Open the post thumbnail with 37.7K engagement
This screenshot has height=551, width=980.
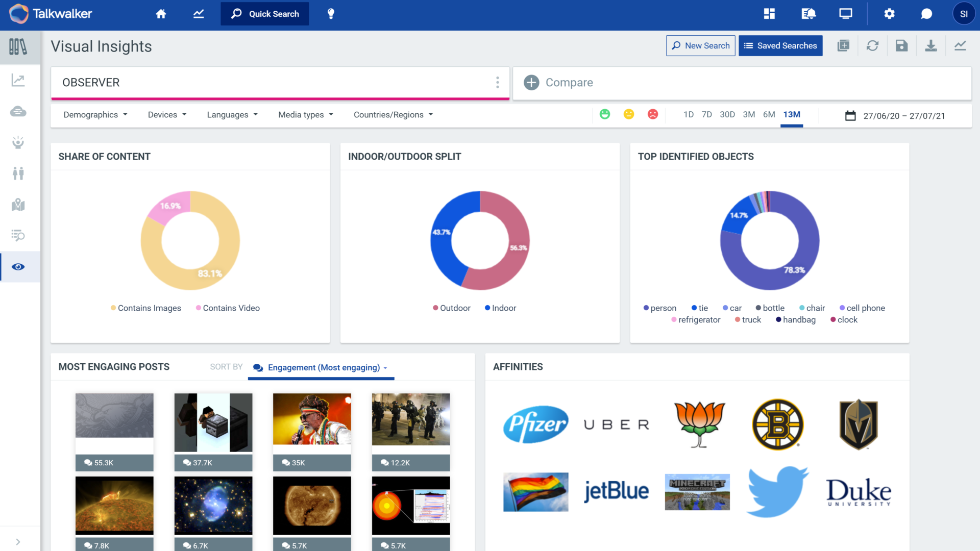213,422
